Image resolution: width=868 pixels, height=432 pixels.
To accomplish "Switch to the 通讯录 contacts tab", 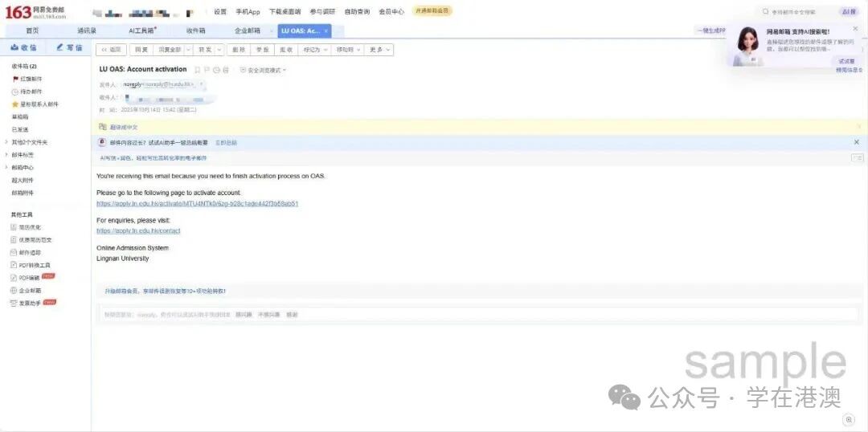I will 87,31.
